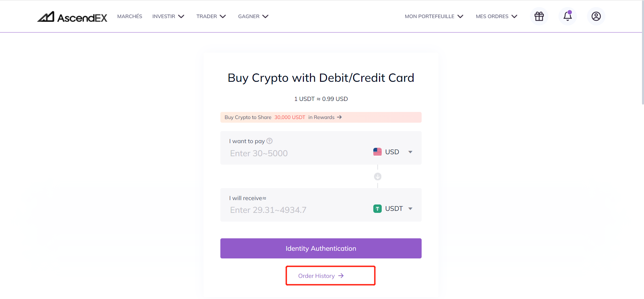Open the TRADER menu
This screenshot has width=644, height=299.
pos(211,16)
